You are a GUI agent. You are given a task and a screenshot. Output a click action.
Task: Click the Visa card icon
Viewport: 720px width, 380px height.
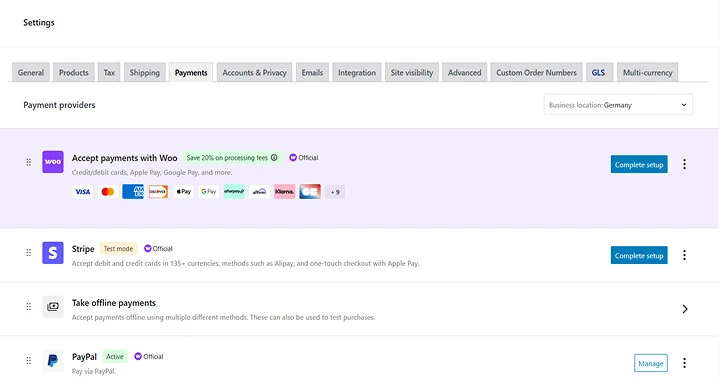(83, 192)
